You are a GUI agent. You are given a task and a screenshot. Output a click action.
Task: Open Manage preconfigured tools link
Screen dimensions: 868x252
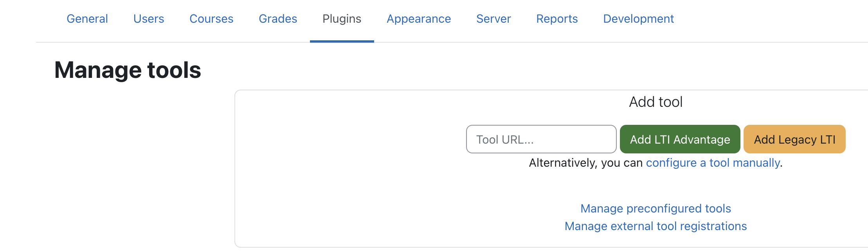tap(656, 209)
